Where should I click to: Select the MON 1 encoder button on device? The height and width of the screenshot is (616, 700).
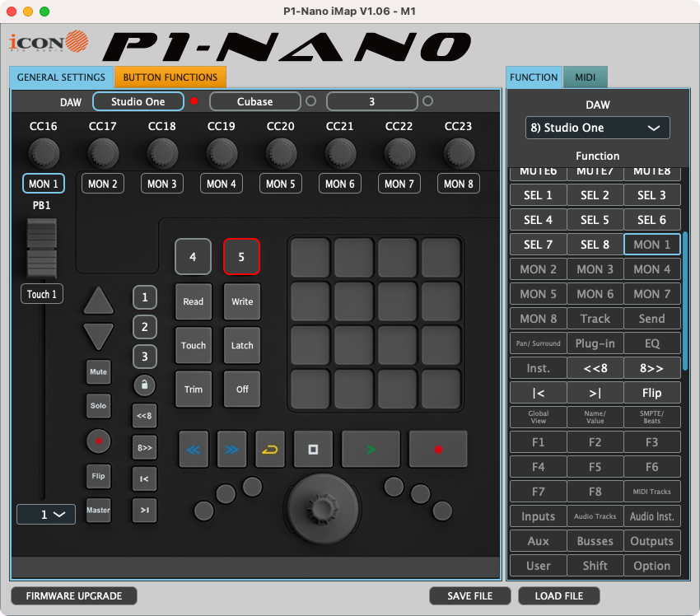(x=44, y=184)
